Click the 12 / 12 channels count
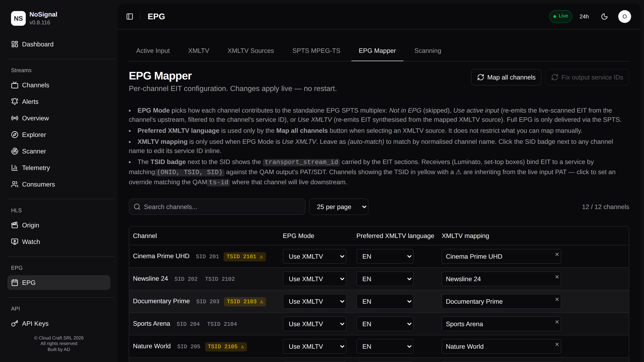The image size is (644, 362). [605, 207]
